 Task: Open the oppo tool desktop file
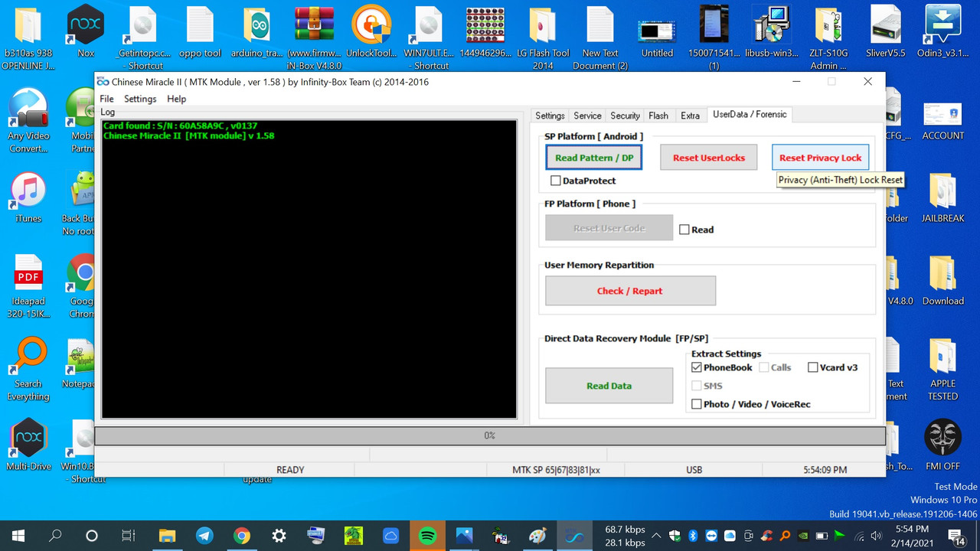click(x=200, y=31)
